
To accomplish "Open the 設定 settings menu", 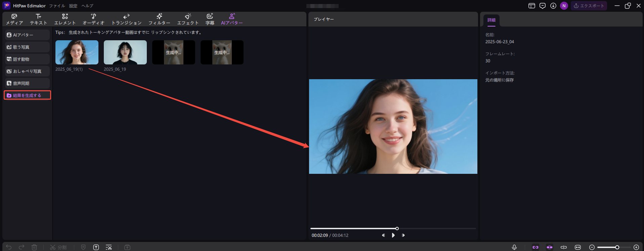I will (73, 6).
